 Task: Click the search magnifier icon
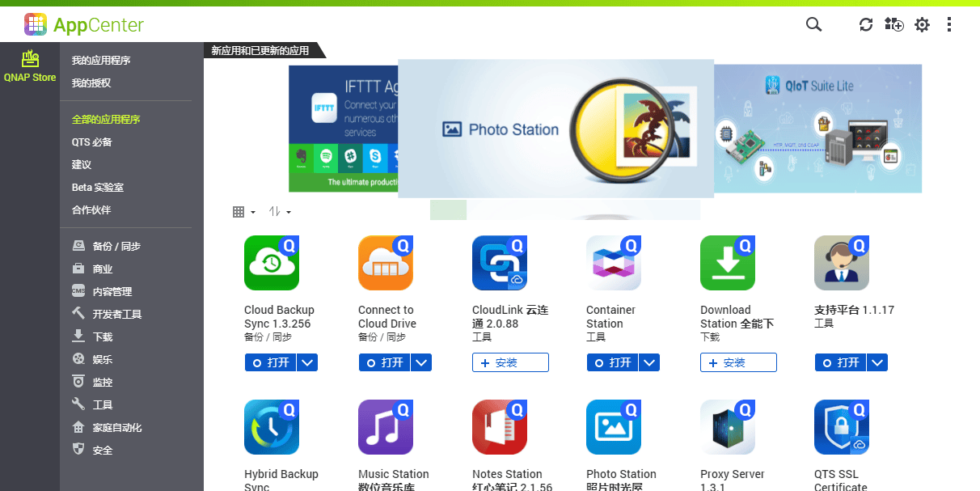813,24
